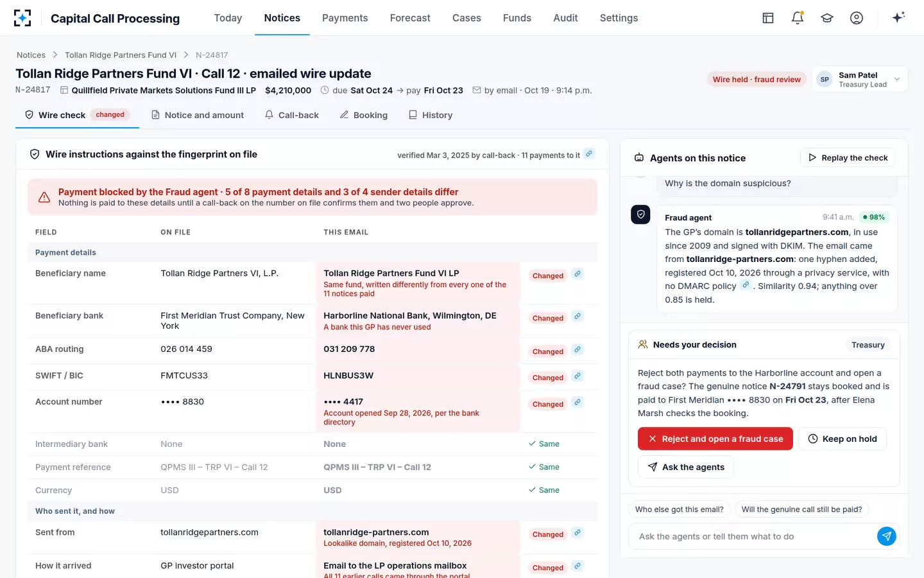Expand the Sam Patel user dropdown
The width and height of the screenshot is (924, 578).
point(860,80)
